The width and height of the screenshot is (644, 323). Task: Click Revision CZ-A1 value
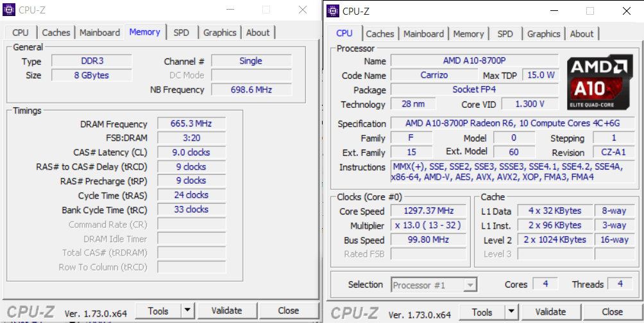pos(614,152)
